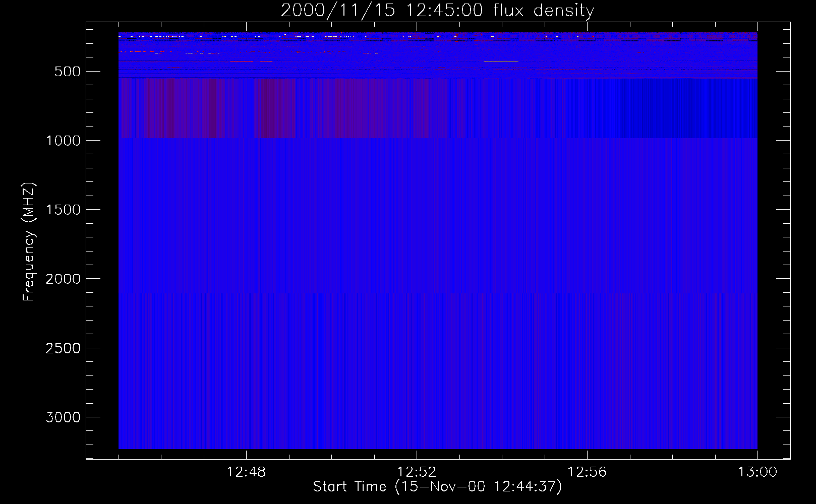816x504 pixels.
Task: Click the 500 frequency tick label
Action: tap(67, 72)
